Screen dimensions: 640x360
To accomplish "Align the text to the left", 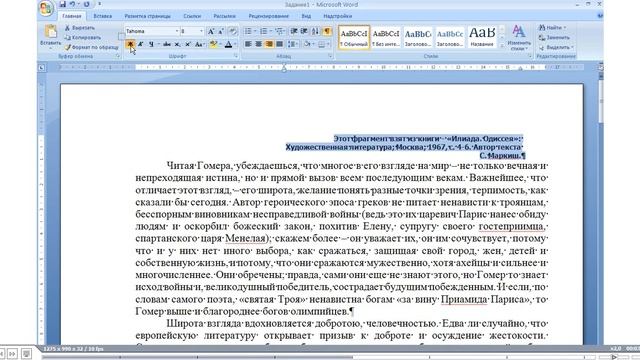I will point(248,44).
